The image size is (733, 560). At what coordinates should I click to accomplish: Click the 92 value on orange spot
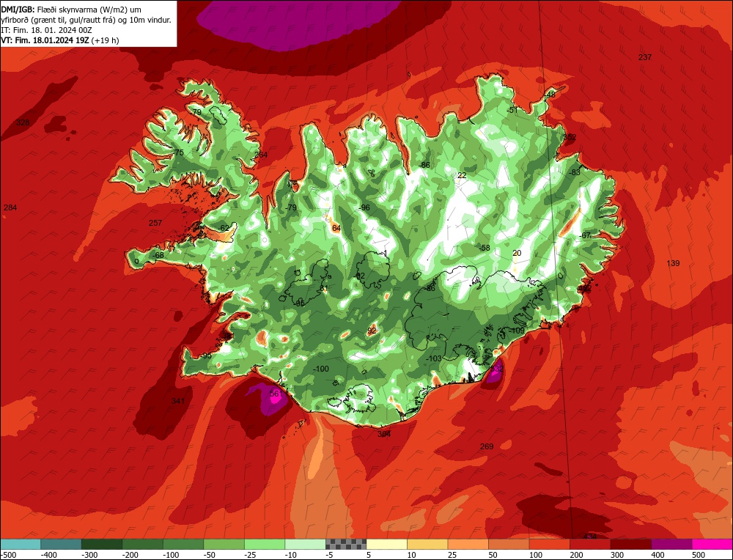tap(372, 331)
